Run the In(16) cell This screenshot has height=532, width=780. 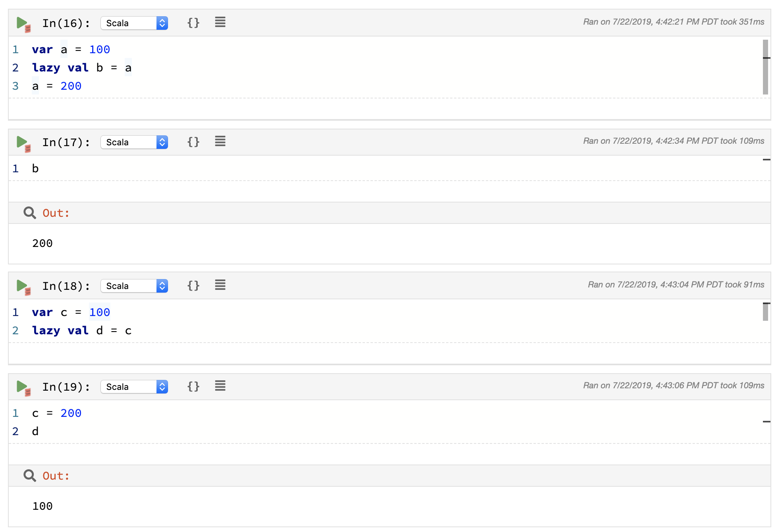(x=23, y=22)
